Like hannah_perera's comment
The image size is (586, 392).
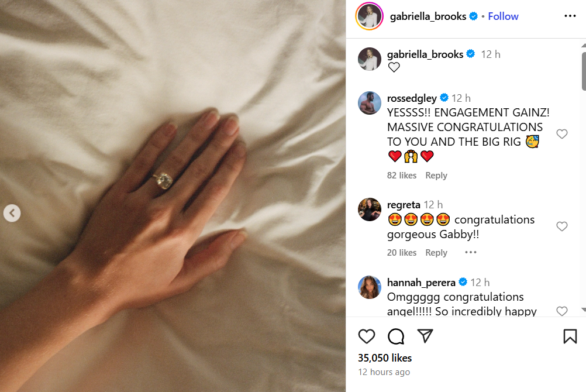pos(561,311)
